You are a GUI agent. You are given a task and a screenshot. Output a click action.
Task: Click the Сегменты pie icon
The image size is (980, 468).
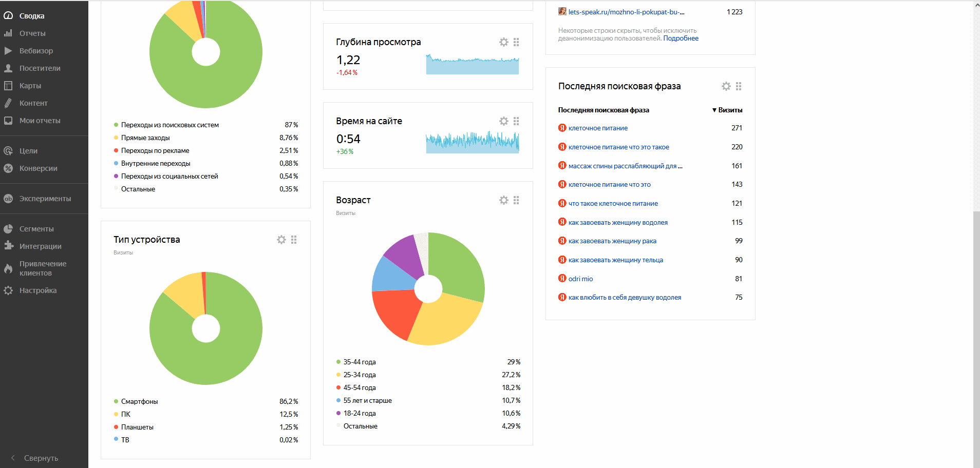8,229
